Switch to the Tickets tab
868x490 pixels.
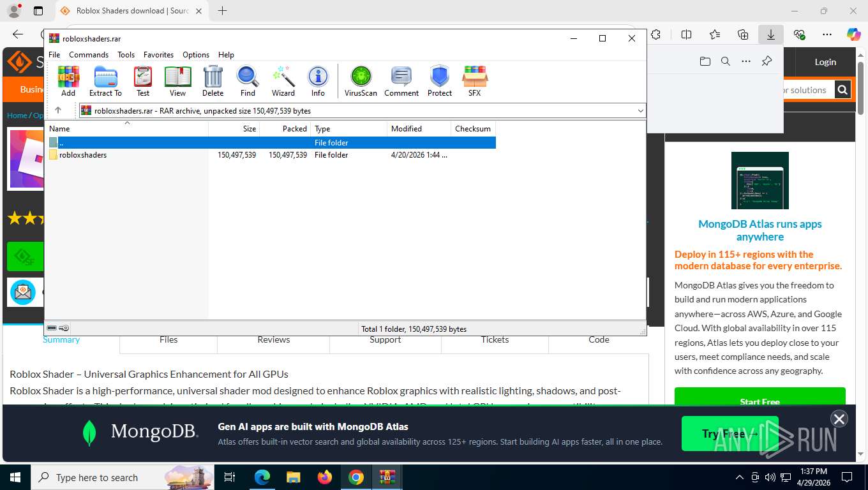point(495,339)
